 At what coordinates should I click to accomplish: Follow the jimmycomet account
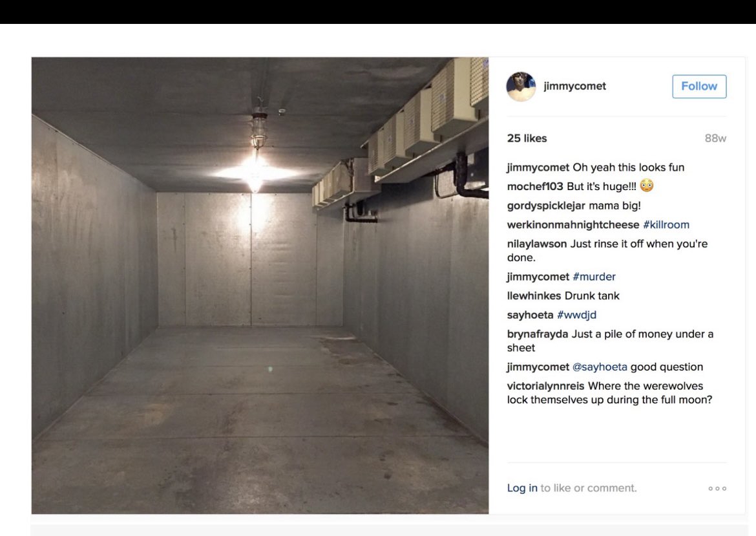click(699, 87)
